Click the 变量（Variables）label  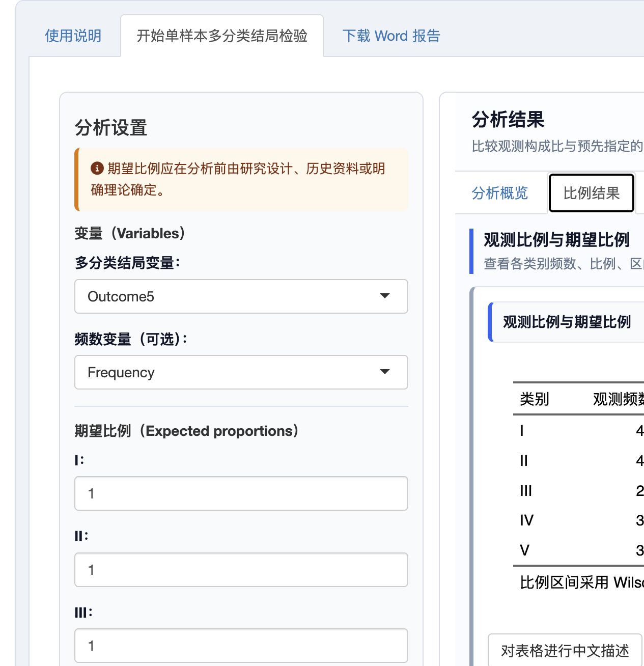[130, 233]
